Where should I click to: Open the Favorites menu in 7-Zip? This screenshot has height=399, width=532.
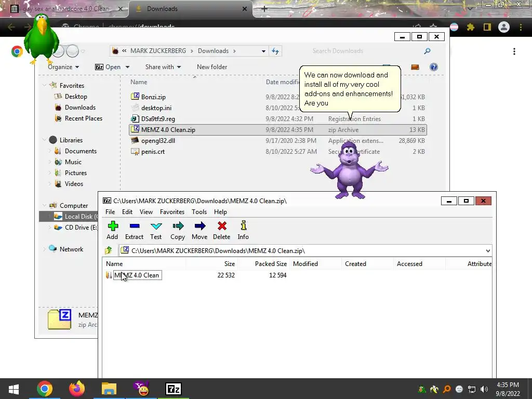(172, 212)
